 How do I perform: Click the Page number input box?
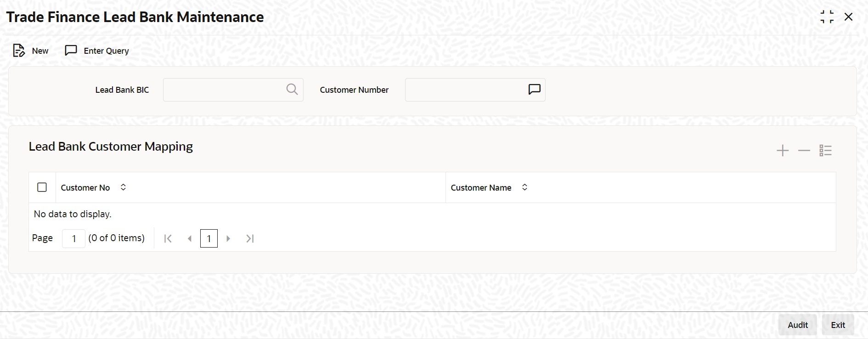coord(73,238)
